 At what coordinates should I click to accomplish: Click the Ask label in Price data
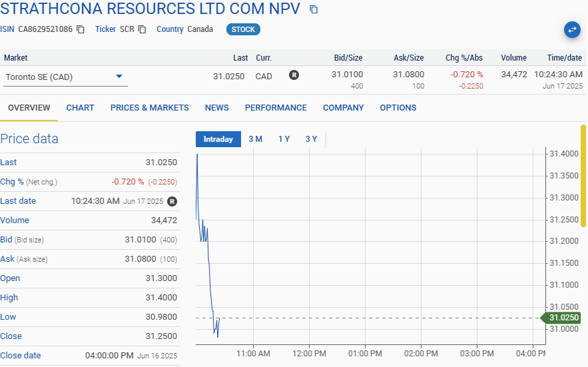point(7,259)
